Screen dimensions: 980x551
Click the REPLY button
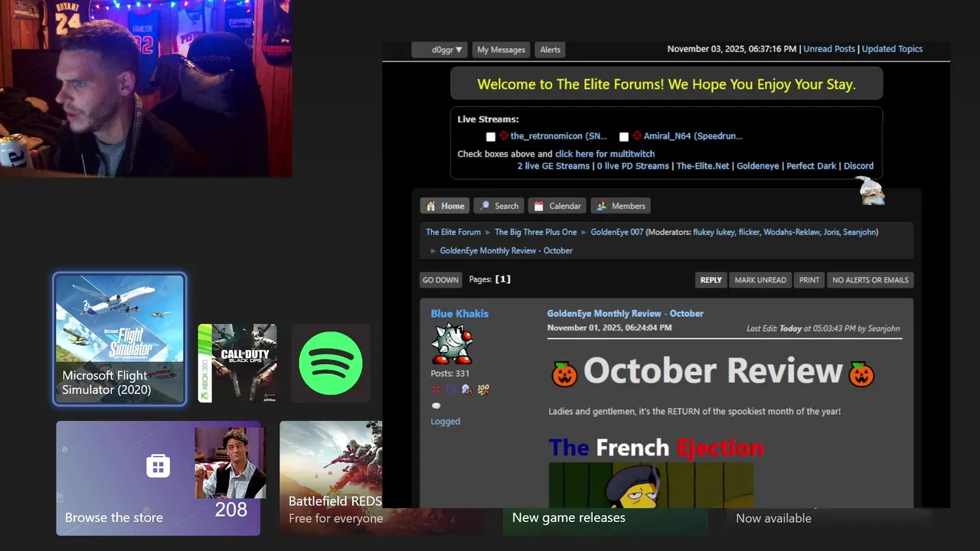tap(711, 280)
